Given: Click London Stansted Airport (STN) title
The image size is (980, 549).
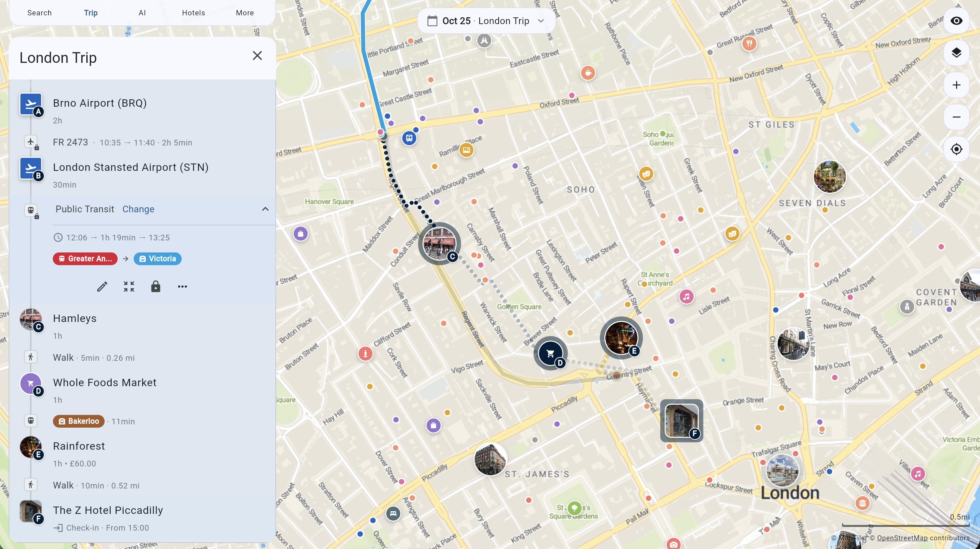Looking at the screenshot, I should click(130, 167).
